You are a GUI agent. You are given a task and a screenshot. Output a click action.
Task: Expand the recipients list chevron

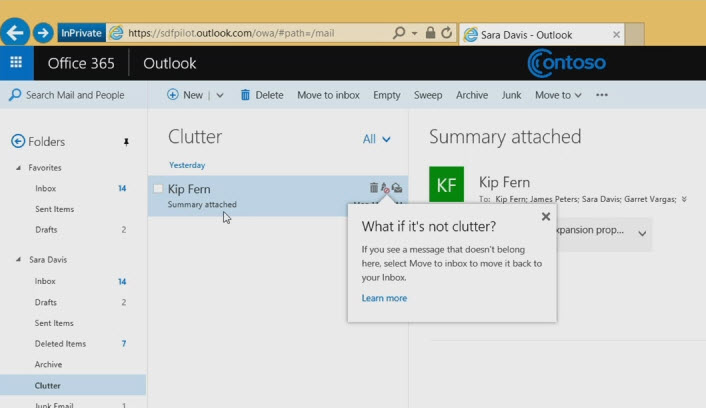point(684,199)
